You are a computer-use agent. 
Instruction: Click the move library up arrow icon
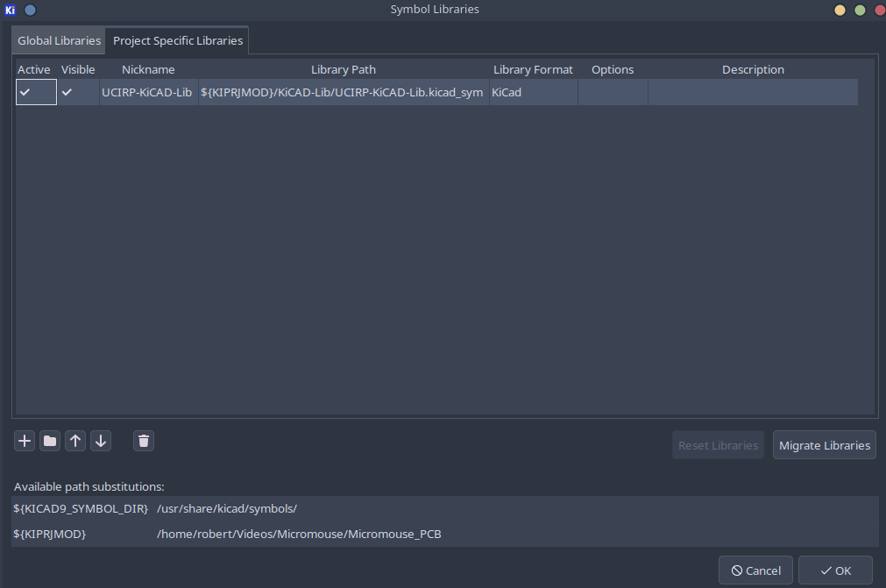click(74, 441)
